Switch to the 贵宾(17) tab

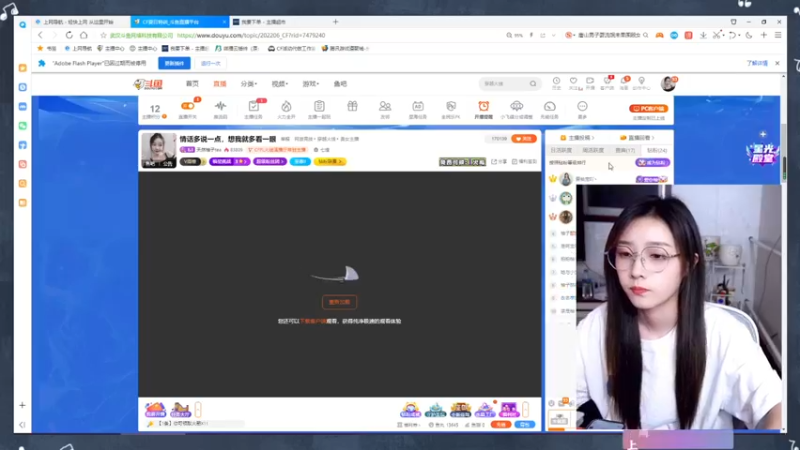point(625,151)
